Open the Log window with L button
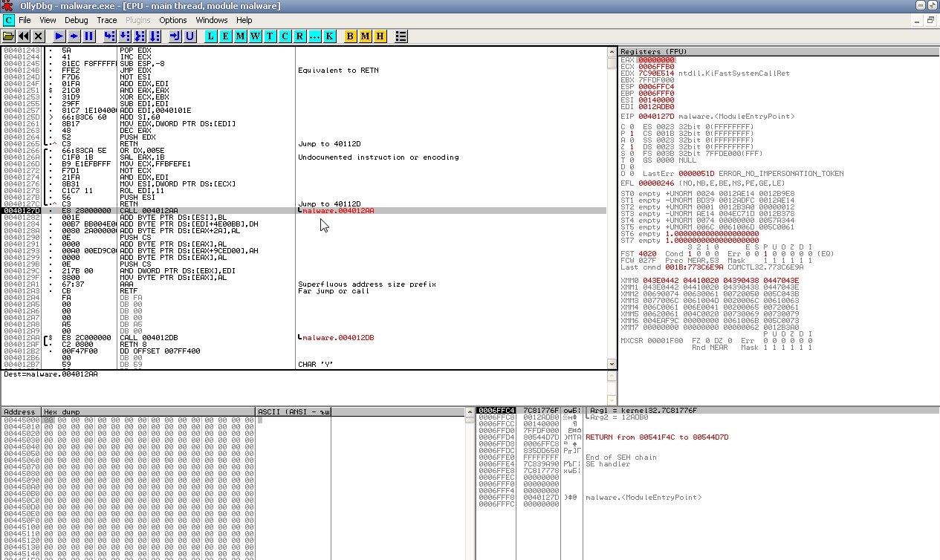The width and height of the screenshot is (940, 560). [211, 36]
